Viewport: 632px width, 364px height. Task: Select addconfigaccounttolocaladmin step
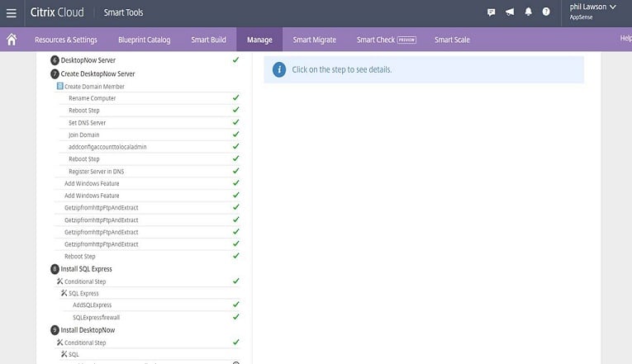point(107,147)
